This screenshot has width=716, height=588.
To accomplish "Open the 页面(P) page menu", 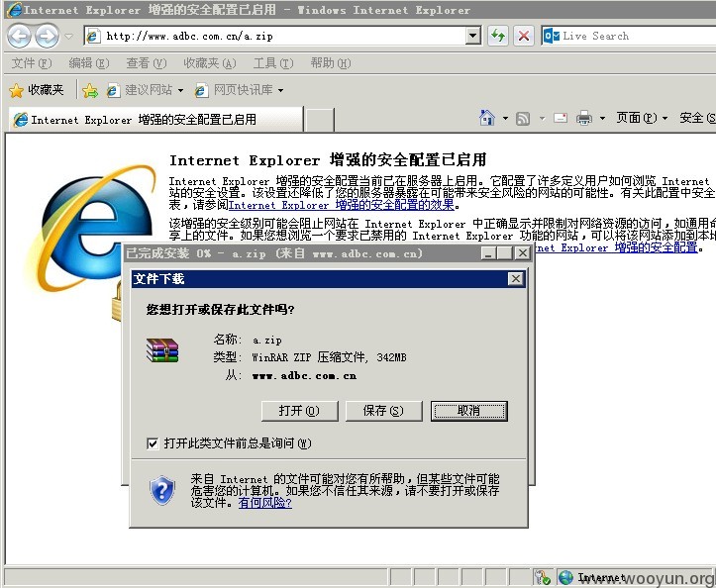I will coord(642,118).
